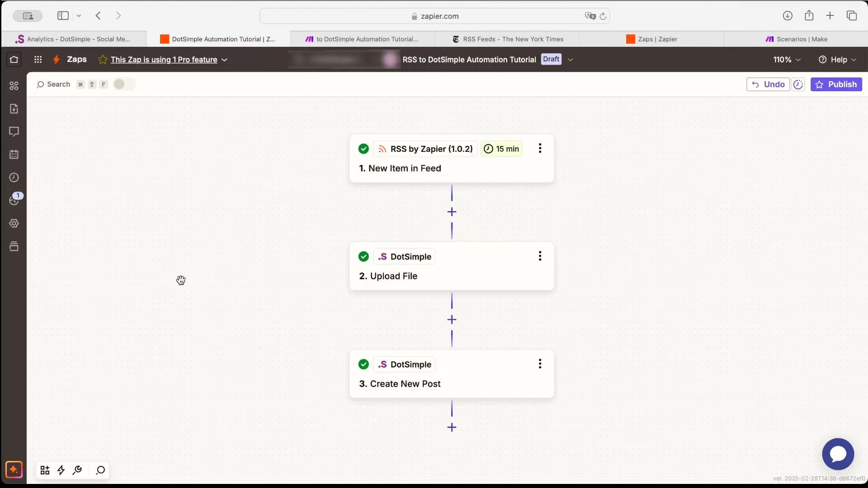
Task: Click the bottom toolbar add-step grid icon
Action: (45, 470)
